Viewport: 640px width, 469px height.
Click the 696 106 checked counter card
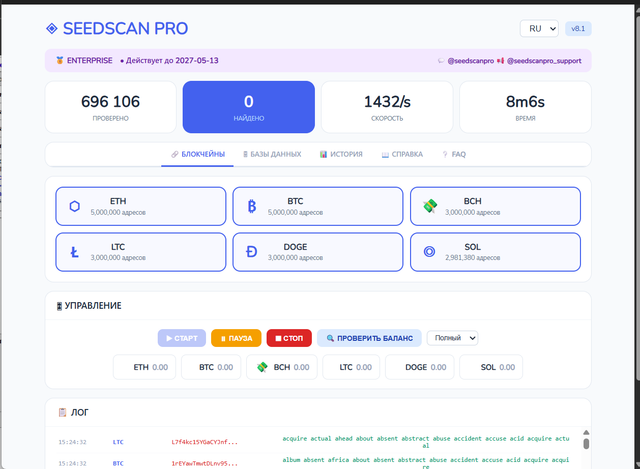[111, 107]
